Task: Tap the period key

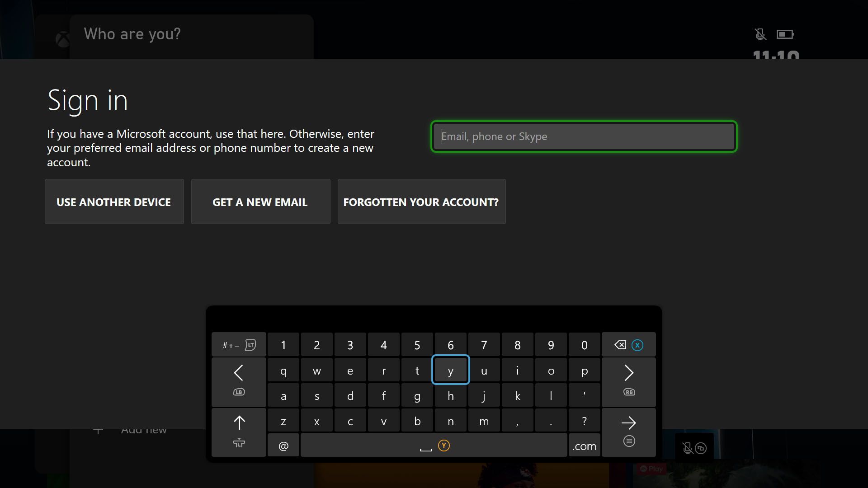Action: tap(551, 421)
